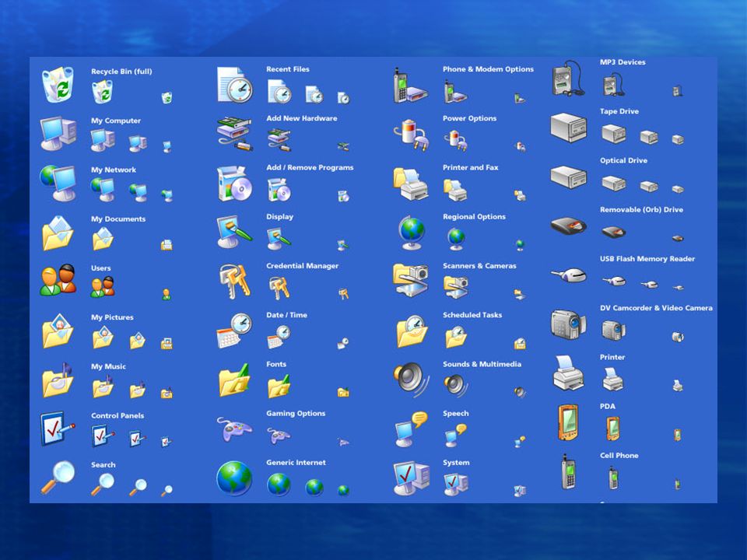
Task: Click the 'Phone & Modem Options' label
Action: (488, 69)
